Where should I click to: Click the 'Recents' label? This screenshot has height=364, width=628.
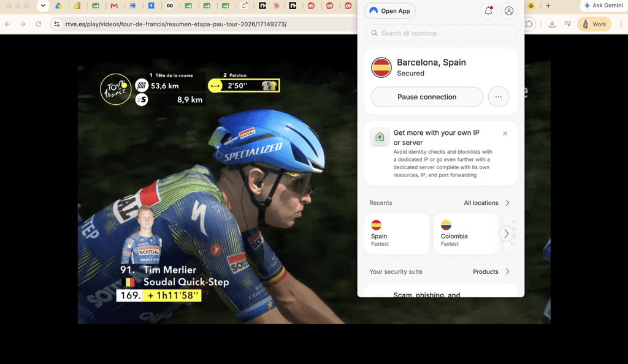click(380, 203)
